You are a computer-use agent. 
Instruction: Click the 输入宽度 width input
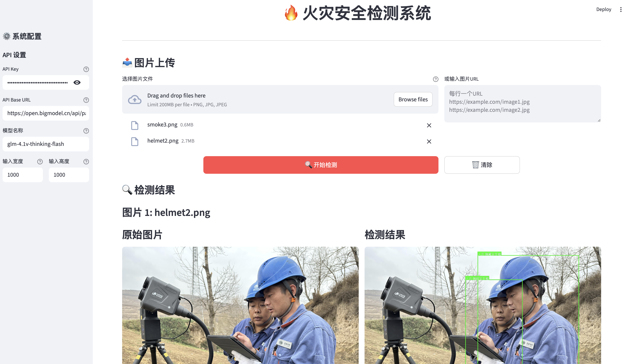click(22, 175)
